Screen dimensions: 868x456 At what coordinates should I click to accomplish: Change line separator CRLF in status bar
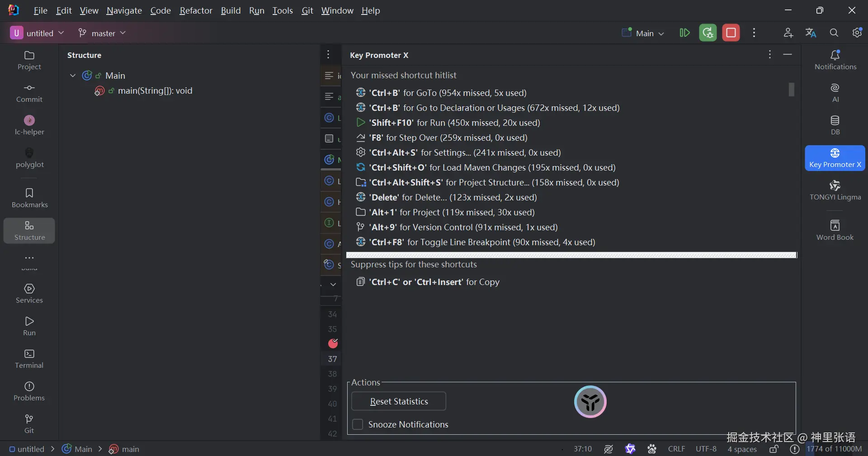point(676,449)
